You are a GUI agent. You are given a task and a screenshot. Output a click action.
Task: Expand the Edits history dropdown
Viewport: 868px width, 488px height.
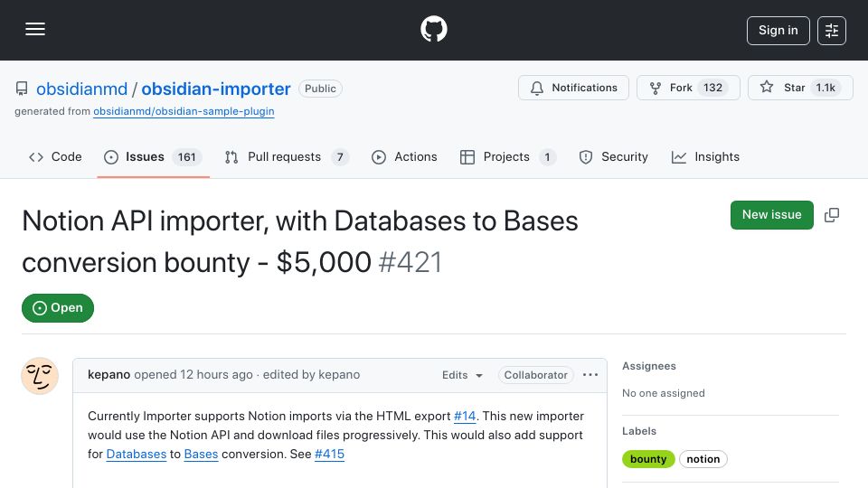462,375
